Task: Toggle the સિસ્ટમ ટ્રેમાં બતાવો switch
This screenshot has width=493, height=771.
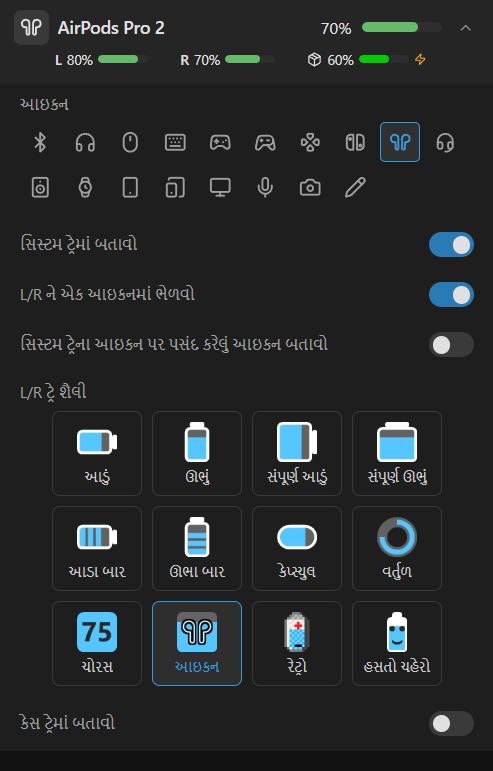Action: (451, 244)
